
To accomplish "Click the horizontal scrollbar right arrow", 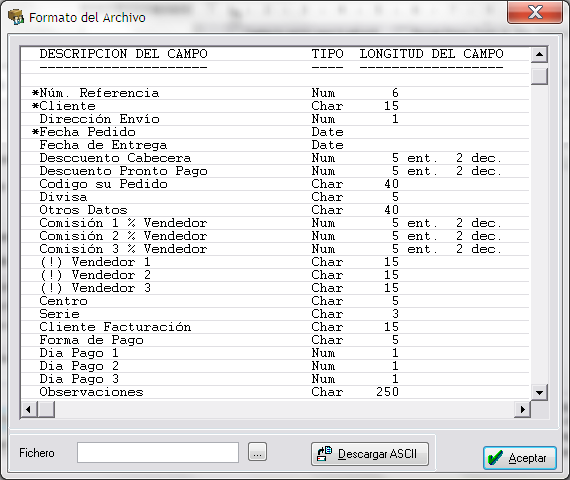I will click(522, 409).
